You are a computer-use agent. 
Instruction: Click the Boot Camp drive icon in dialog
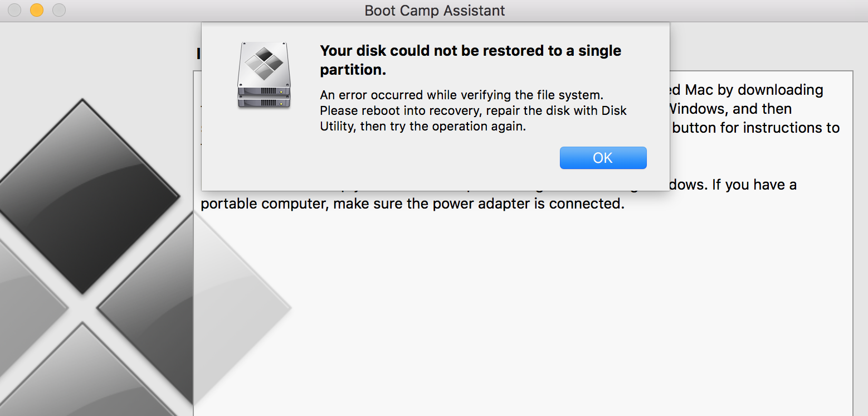[x=264, y=75]
